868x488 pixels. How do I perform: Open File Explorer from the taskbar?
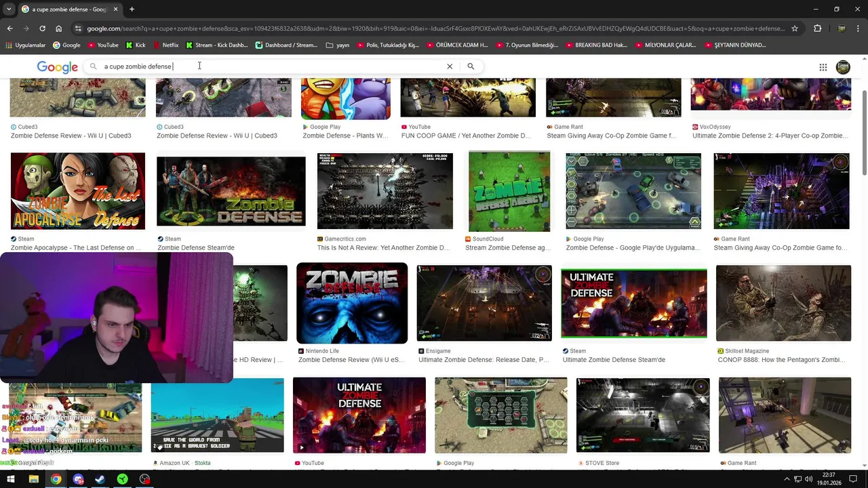click(x=33, y=479)
